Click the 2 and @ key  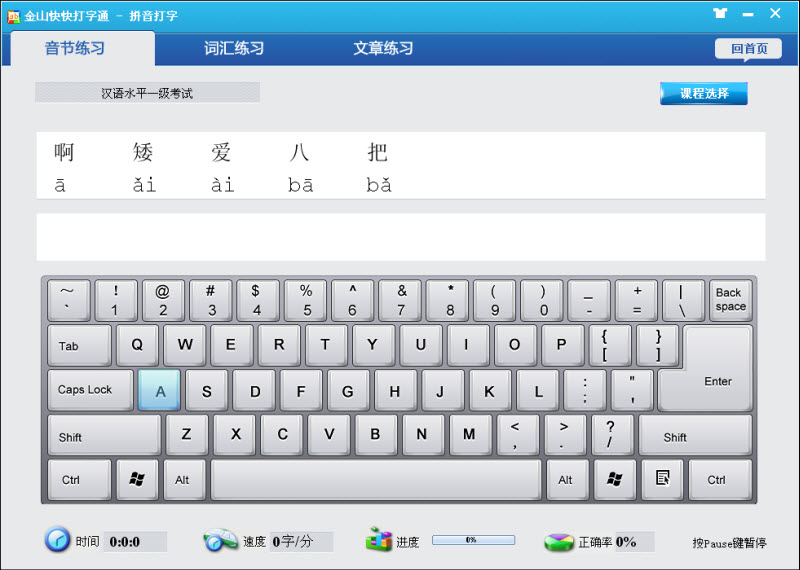(163, 300)
